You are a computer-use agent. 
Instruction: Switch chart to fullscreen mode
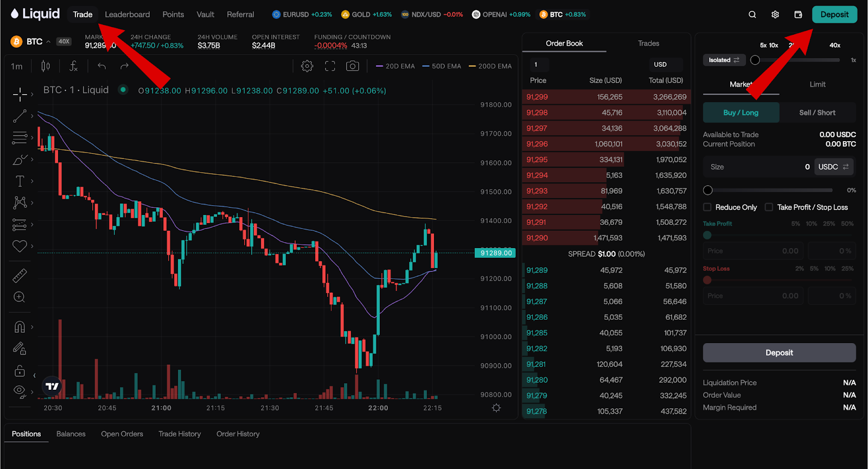(330, 66)
